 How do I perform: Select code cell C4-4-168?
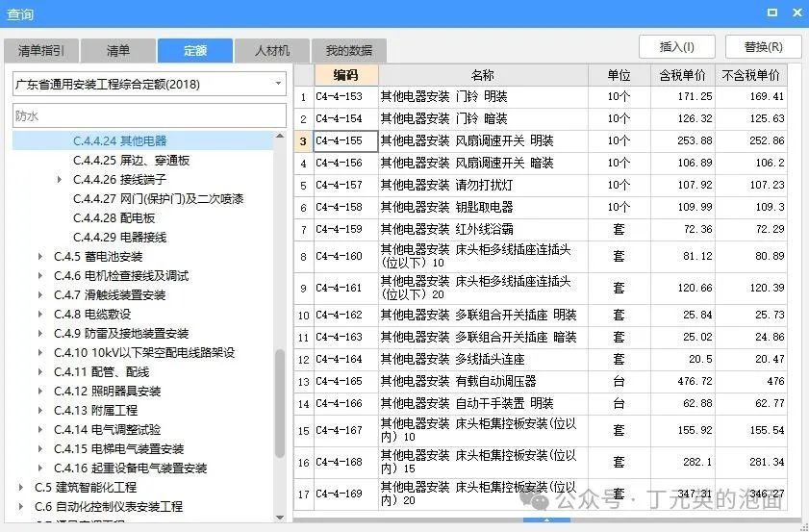(x=345, y=462)
